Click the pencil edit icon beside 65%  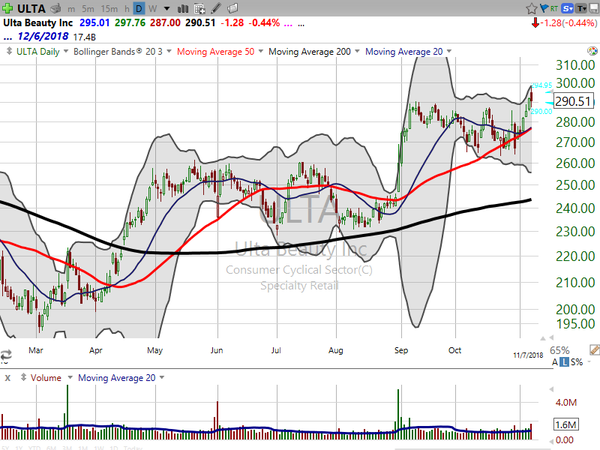594,350
